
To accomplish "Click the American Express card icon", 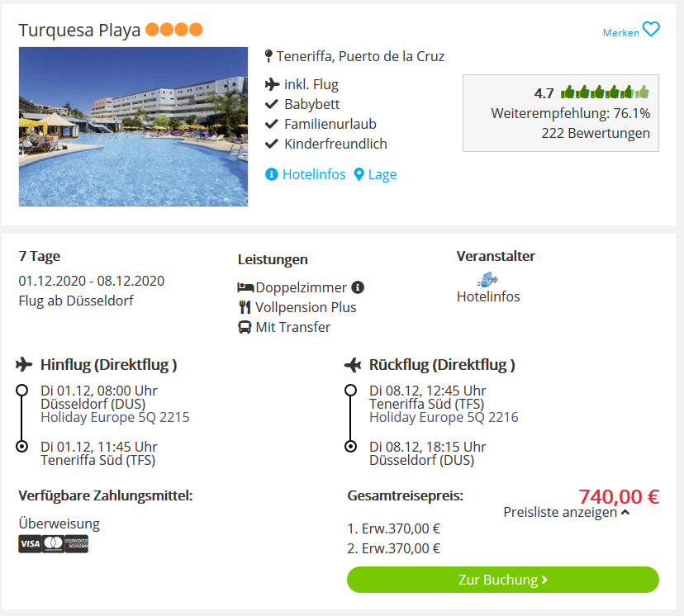I will pos(77,544).
